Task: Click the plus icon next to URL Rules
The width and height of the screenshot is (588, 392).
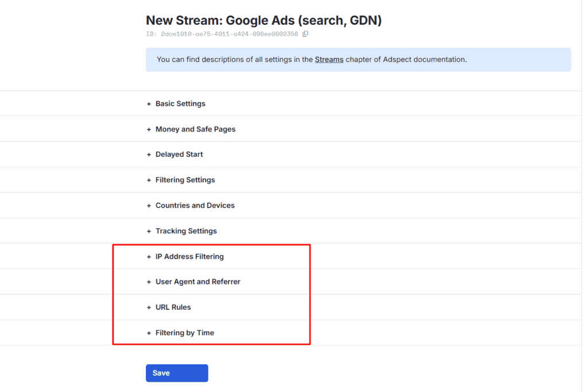Action: (x=149, y=308)
